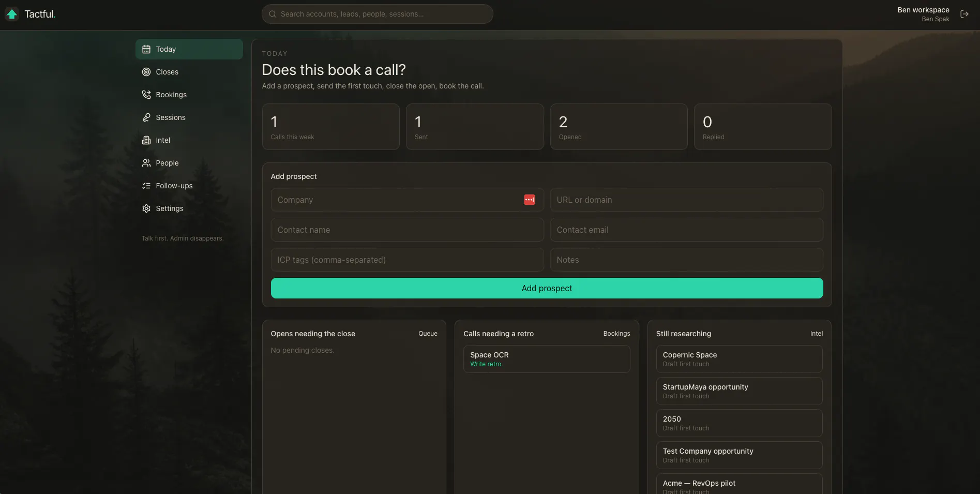Open the StartupMaya opportunity card
Screen dimensions: 980x494
click(x=740, y=391)
